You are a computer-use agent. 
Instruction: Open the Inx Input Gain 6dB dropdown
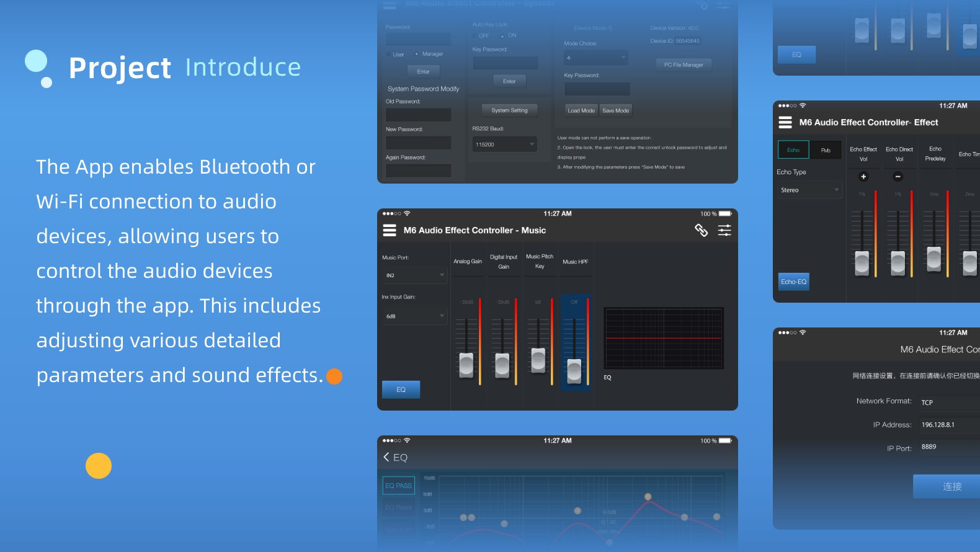point(414,316)
